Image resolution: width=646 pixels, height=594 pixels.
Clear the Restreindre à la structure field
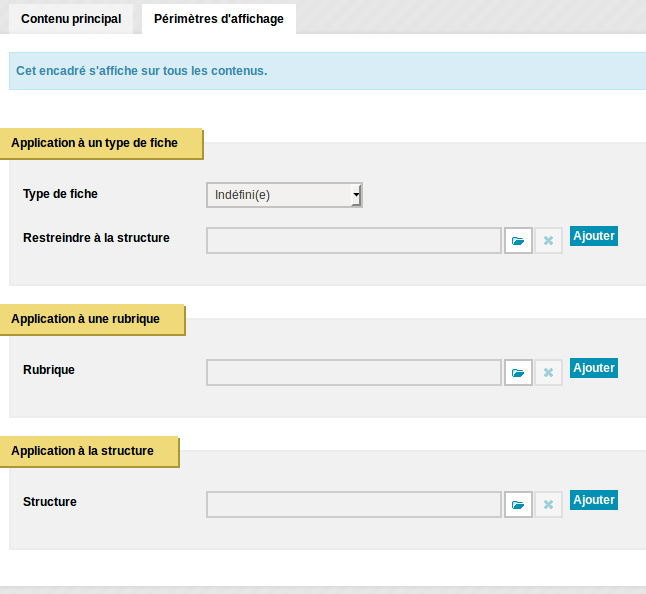pyautogui.click(x=548, y=241)
